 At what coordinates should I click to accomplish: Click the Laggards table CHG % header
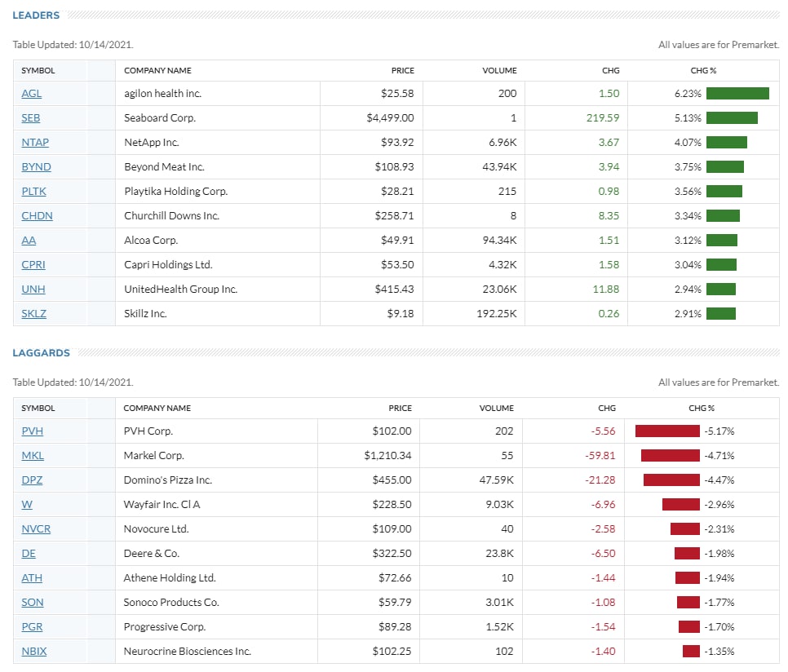click(702, 409)
